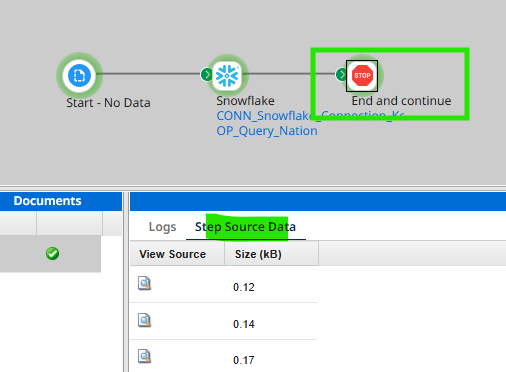Select the Stop shape icon
This screenshot has height=372, width=506.
[x=362, y=76]
